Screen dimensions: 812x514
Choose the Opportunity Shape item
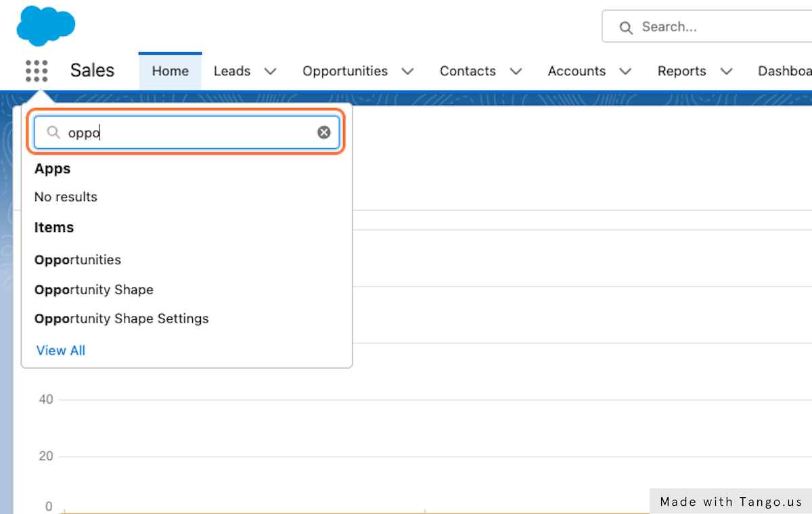[94, 289]
